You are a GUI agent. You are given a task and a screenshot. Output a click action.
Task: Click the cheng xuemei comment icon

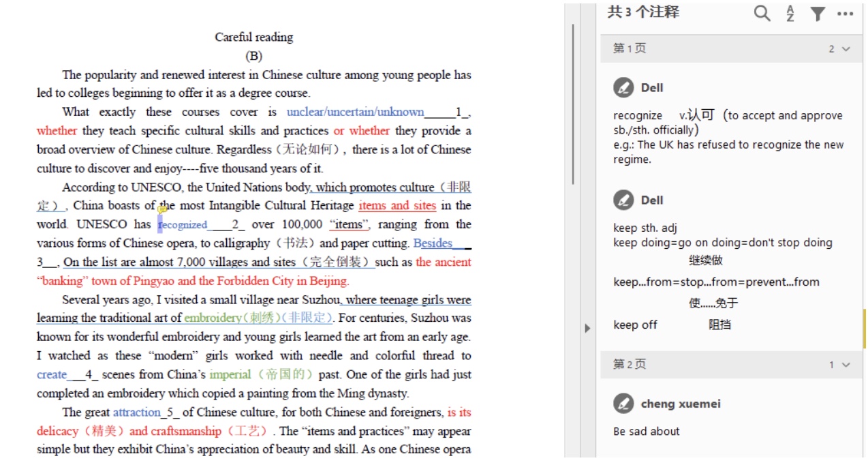[x=623, y=404]
